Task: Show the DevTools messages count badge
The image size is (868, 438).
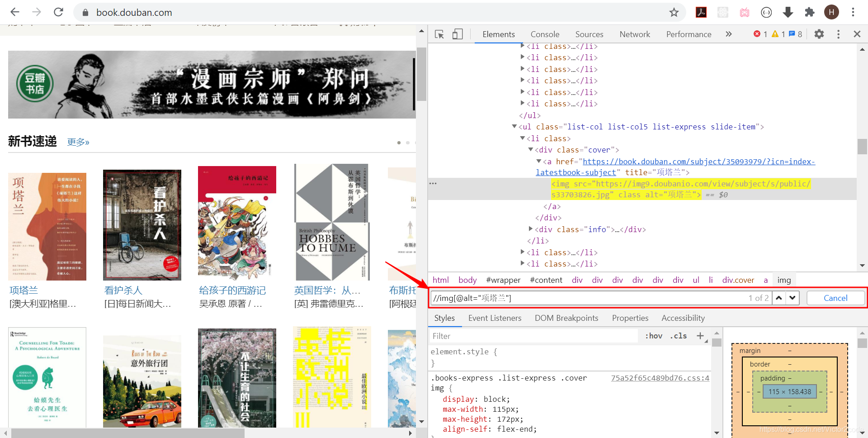Action: tap(795, 34)
